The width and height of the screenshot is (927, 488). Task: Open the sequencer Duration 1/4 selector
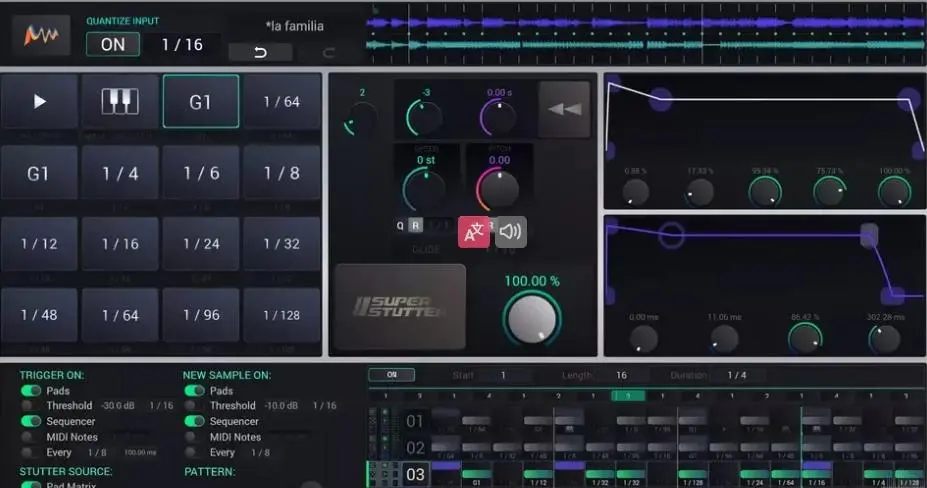coord(737,375)
